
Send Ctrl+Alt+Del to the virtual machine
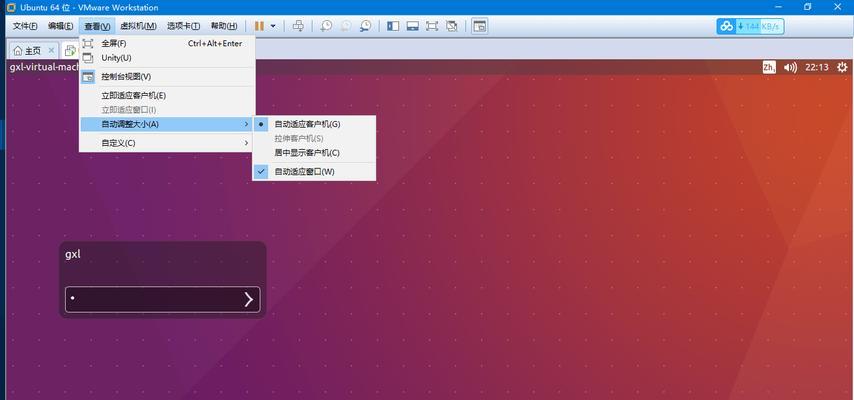coord(298,26)
